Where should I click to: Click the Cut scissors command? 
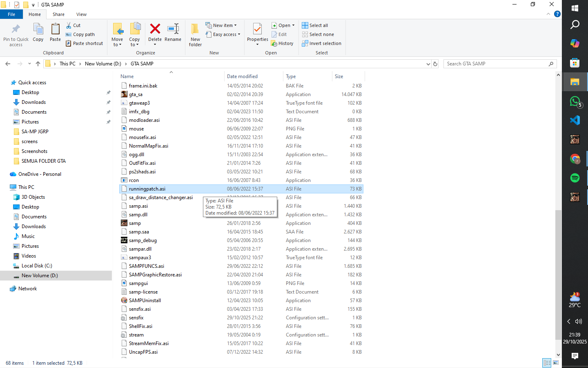click(73, 25)
